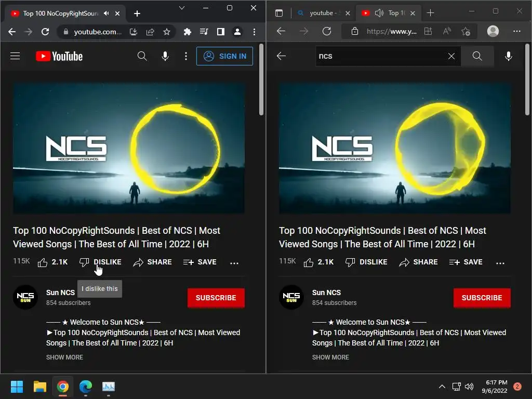This screenshot has width=532, height=399.
Task: Open YouTube hamburger menu in Chrome window
Action: point(15,56)
